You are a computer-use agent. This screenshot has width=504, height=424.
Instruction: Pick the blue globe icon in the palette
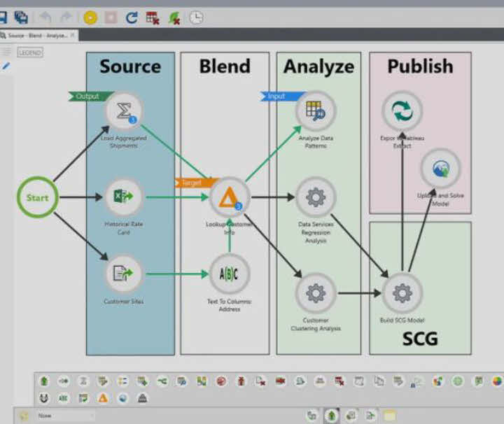(x=122, y=398)
